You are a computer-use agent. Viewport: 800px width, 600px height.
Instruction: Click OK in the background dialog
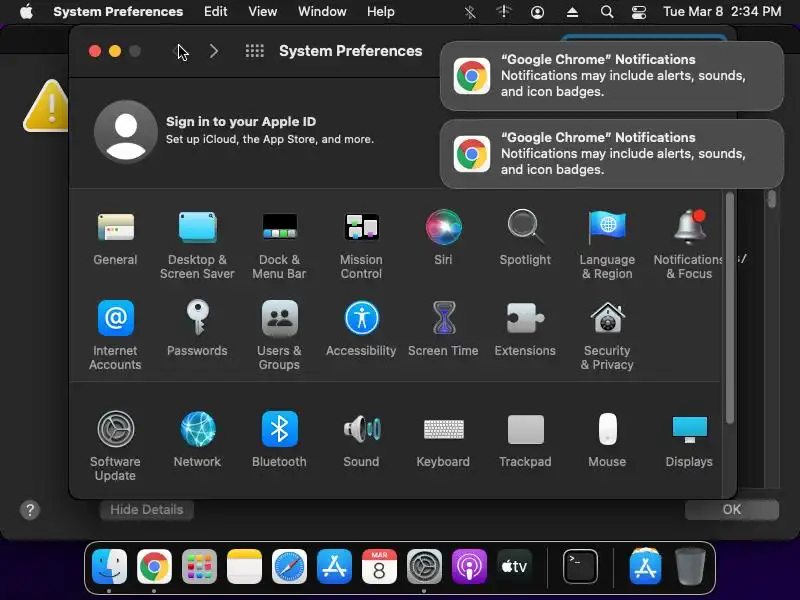coord(732,510)
